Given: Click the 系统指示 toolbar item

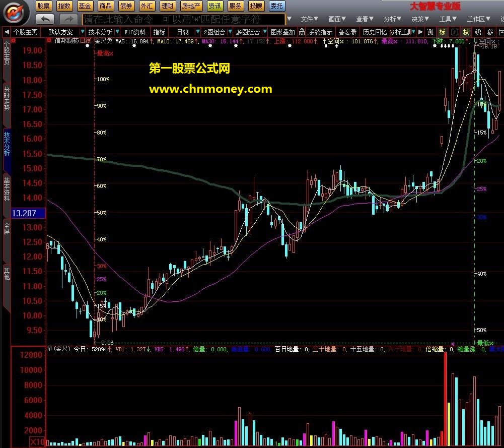Looking at the screenshot, I should [x=320, y=32].
